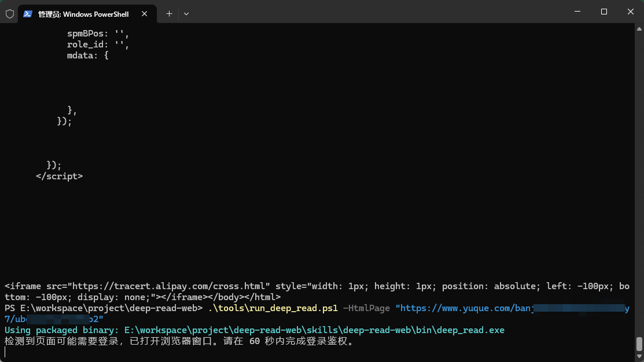
Task: Click the 'spmBPos' line
Action: 98,34
